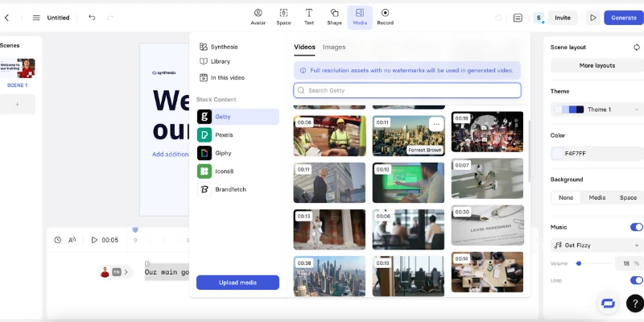Click the More layouts button

pos(597,65)
